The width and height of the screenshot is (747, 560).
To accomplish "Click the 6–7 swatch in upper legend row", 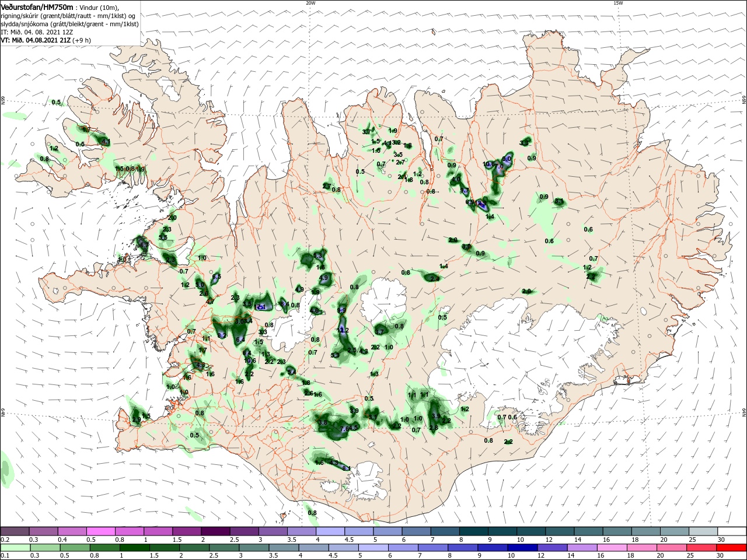I will (x=416, y=531).
